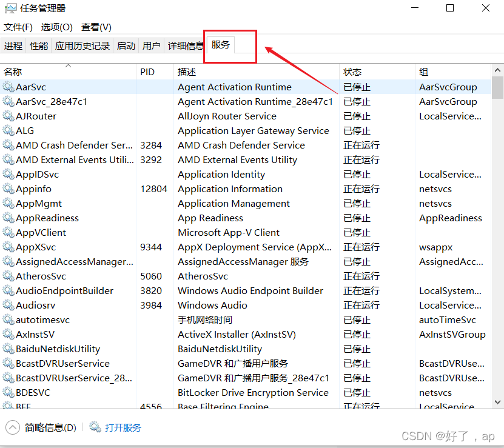Screen dimensions: 504x448
Task: Click the BDESVC service gear icon
Action: (8, 392)
